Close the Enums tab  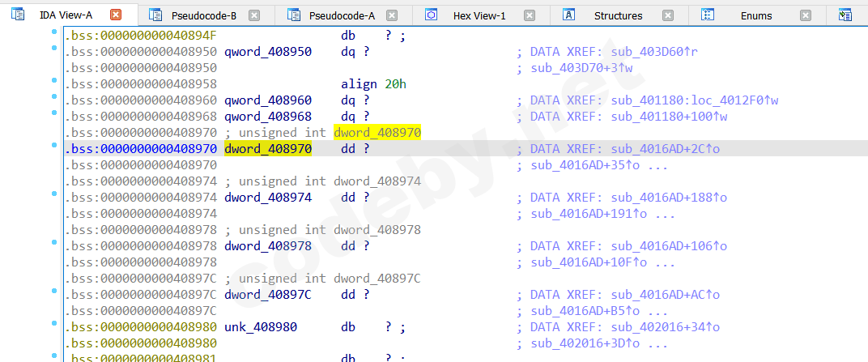tap(806, 15)
